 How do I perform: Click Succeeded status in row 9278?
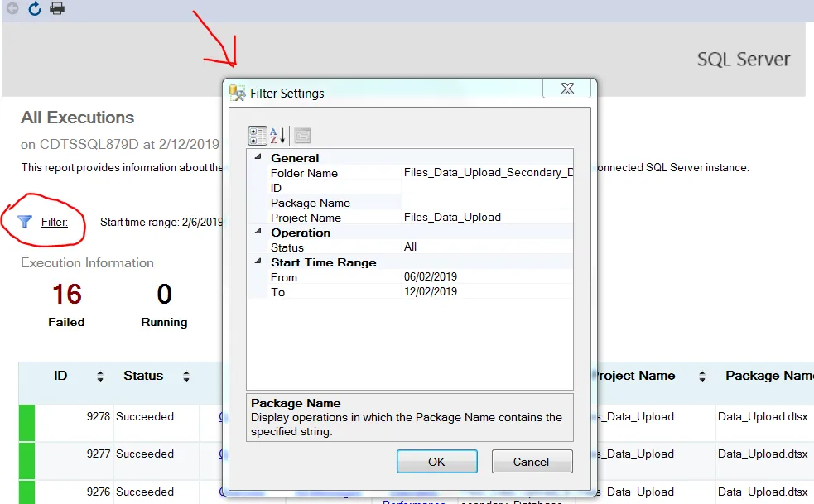[x=145, y=416]
